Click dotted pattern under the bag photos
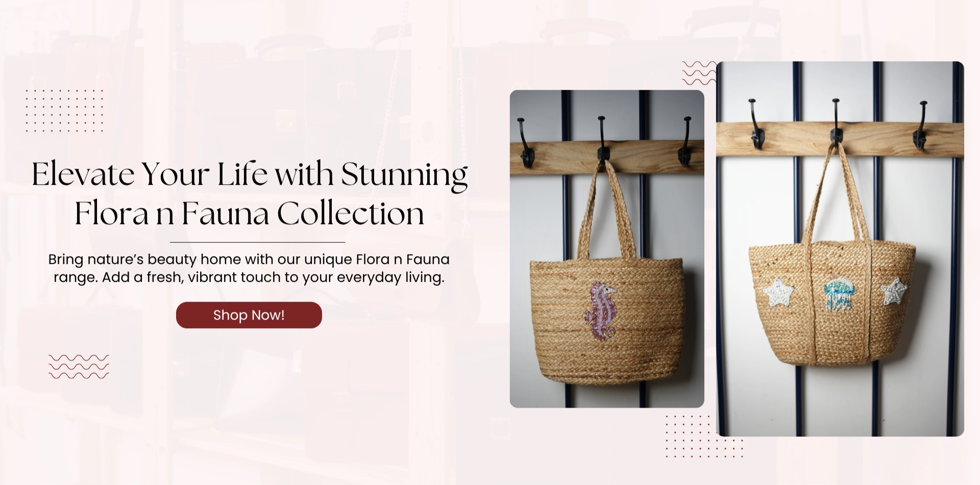The width and height of the screenshot is (980, 485). (704, 436)
